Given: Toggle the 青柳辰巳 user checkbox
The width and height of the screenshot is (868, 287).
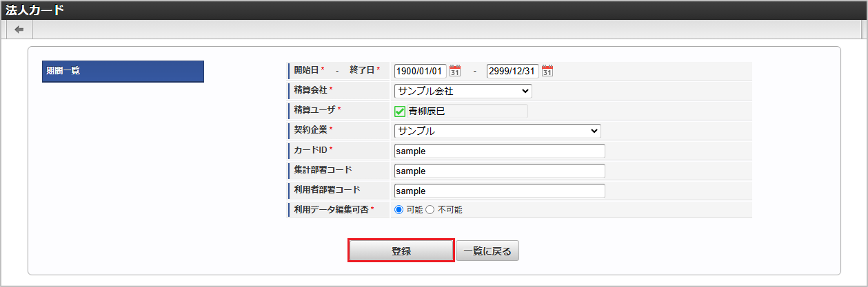Looking at the screenshot, I should [400, 111].
